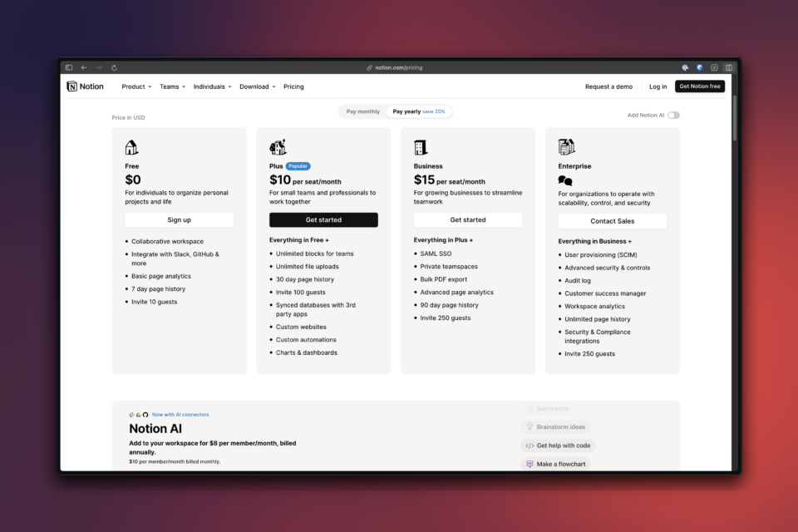The width and height of the screenshot is (798, 532).
Task: Click 'Basic page analytics' feature text
Action: click(161, 276)
